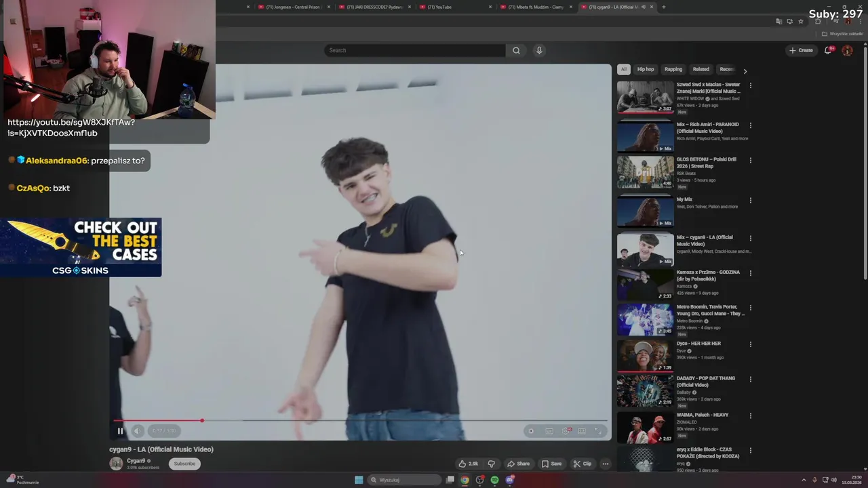Open player settings gear
This screenshot has width=868, height=488.
click(566, 430)
